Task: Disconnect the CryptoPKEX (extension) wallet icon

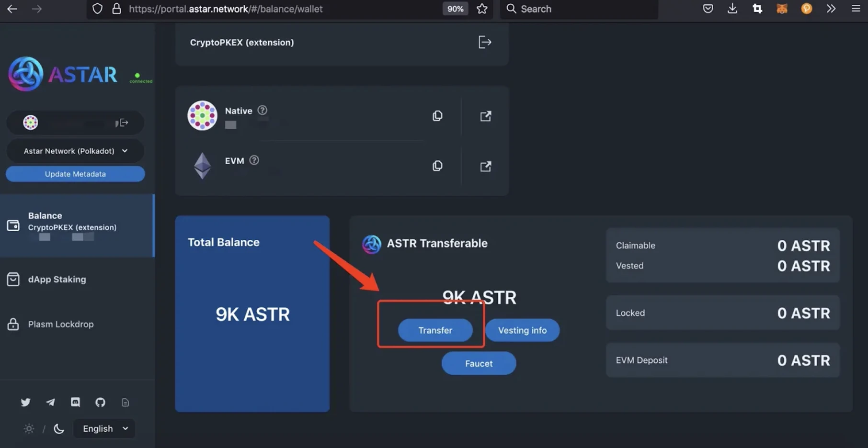Action: (485, 42)
